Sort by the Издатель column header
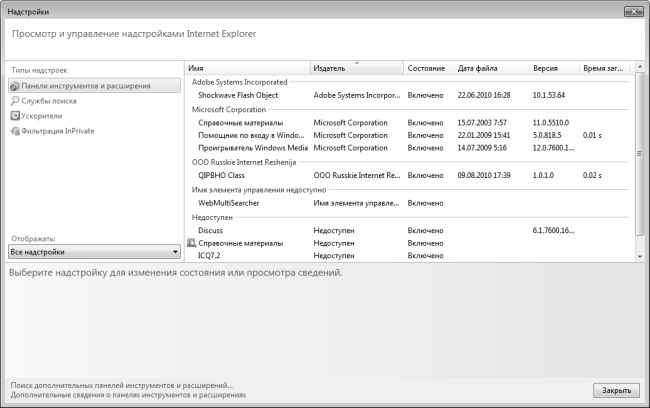The height and width of the screenshot is (408, 650). point(357,68)
